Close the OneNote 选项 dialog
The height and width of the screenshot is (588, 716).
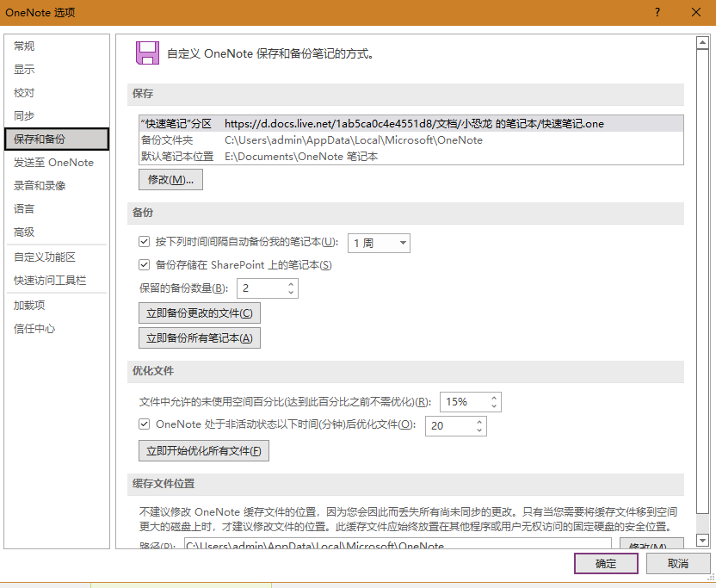[x=696, y=12]
